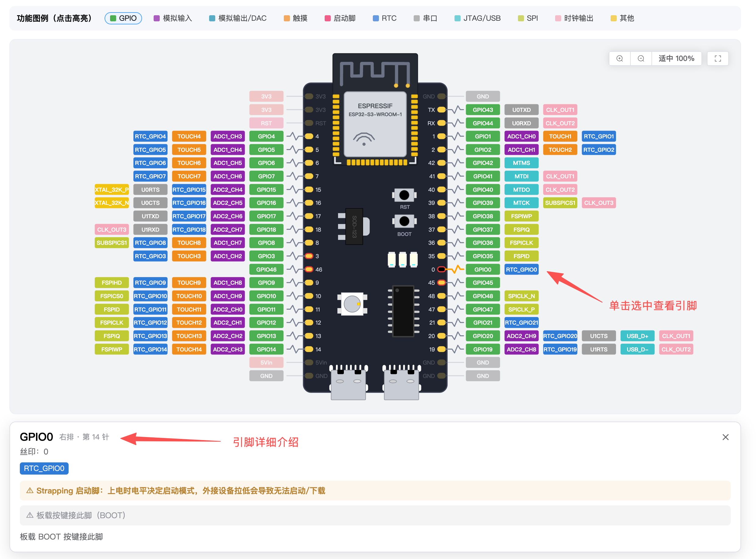Toggle the 模拟输出/DAC legend filter
756x559 pixels.
[238, 18]
